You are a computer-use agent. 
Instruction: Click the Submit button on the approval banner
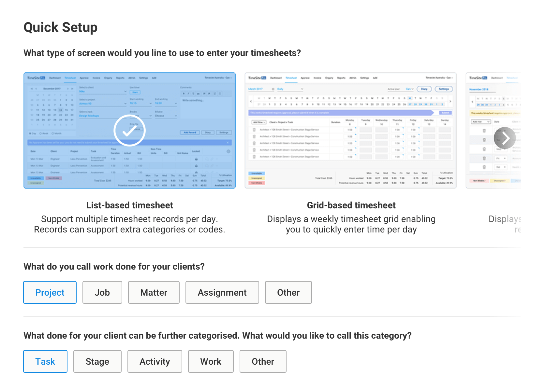[446, 113]
